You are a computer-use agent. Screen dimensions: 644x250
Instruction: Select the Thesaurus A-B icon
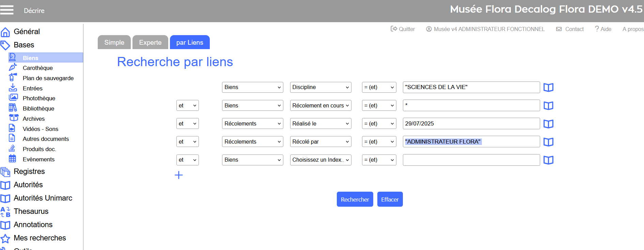pyautogui.click(x=5, y=212)
